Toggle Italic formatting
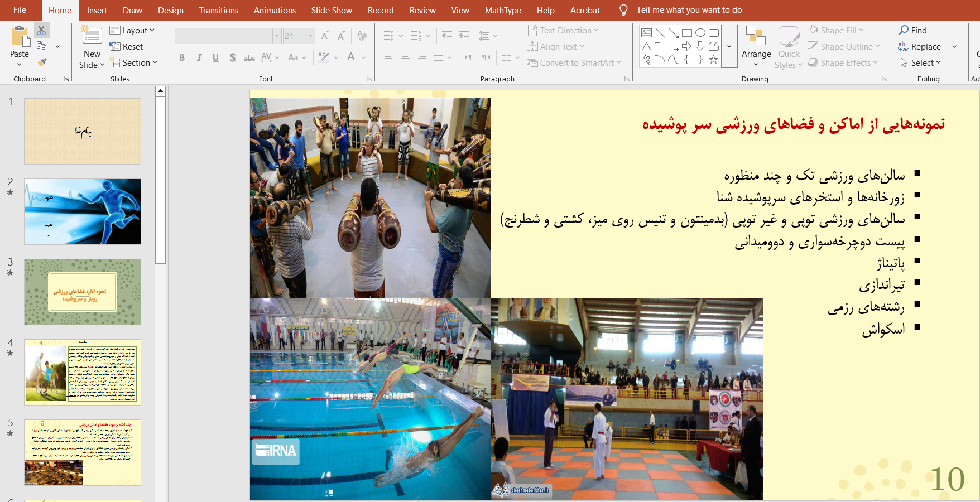 tap(199, 57)
